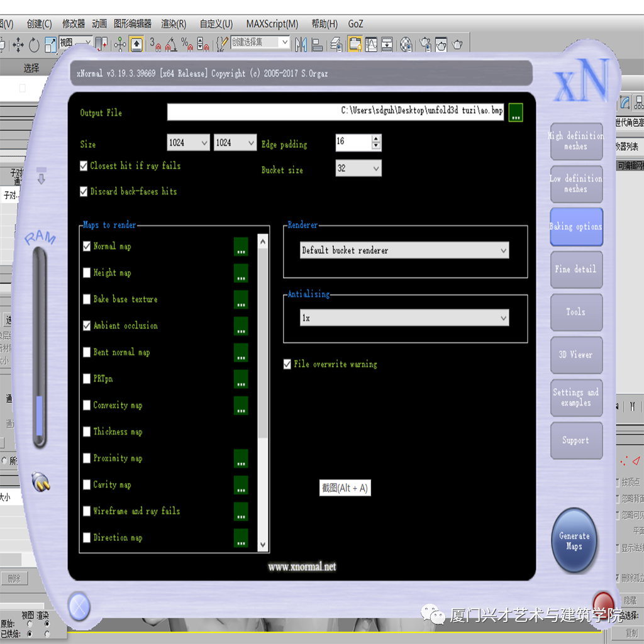Viewport: 644px width, 644px height.
Task: Open the Fine detail section
Action: tap(577, 269)
